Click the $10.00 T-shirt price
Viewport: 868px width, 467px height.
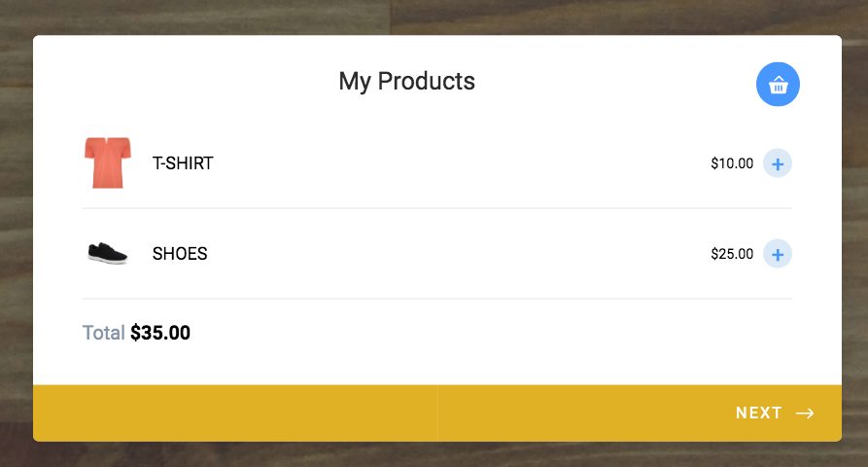coord(732,163)
